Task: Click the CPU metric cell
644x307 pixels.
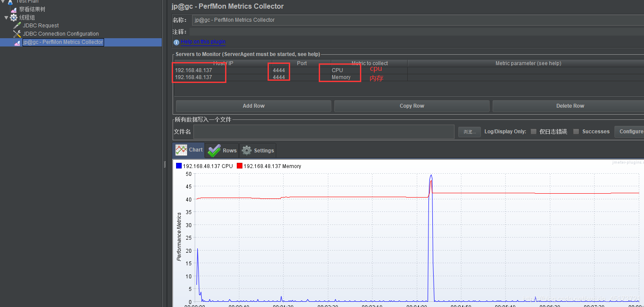Action: pyautogui.click(x=369, y=70)
